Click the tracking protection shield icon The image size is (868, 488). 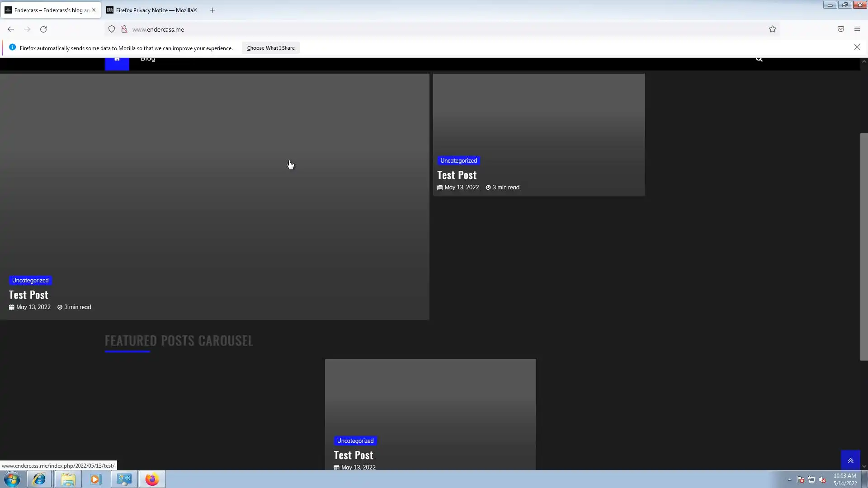(x=112, y=29)
